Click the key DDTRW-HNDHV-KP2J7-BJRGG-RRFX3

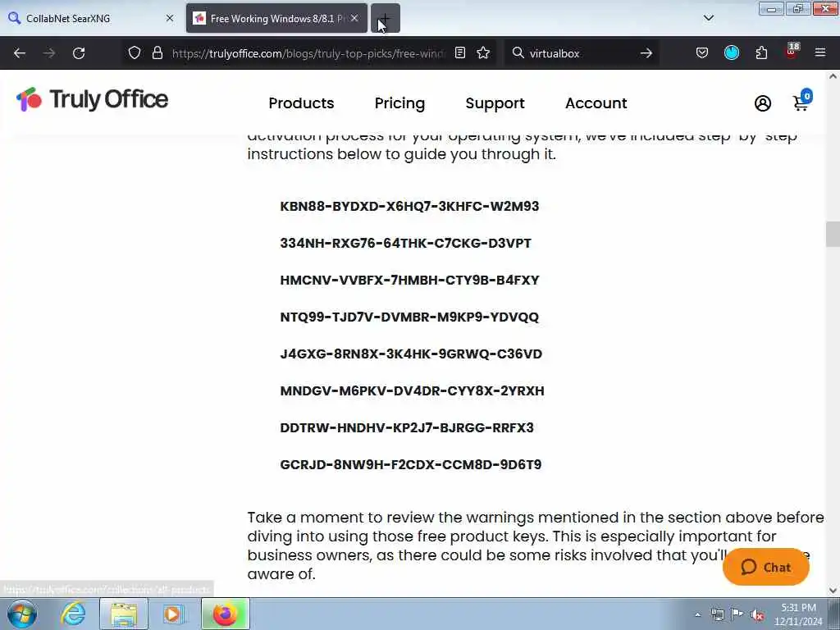click(407, 428)
